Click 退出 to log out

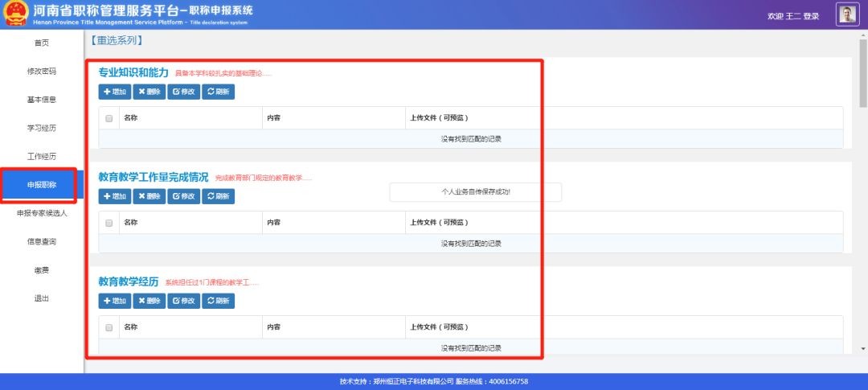pos(42,298)
